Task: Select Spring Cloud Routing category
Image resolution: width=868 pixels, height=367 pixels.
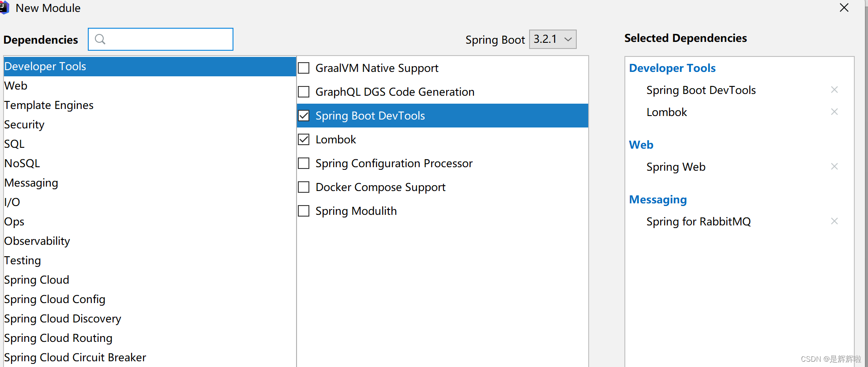Action: [150, 338]
